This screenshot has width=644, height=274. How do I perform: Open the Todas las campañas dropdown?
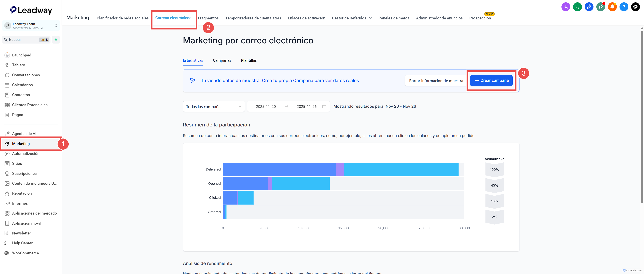click(x=214, y=107)
